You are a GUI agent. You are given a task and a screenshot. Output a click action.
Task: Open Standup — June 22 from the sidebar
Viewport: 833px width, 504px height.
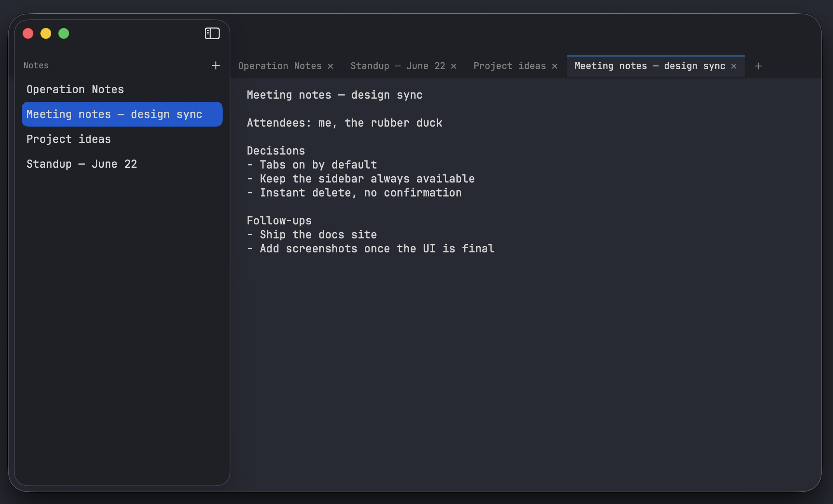click(x=122, y=164)
